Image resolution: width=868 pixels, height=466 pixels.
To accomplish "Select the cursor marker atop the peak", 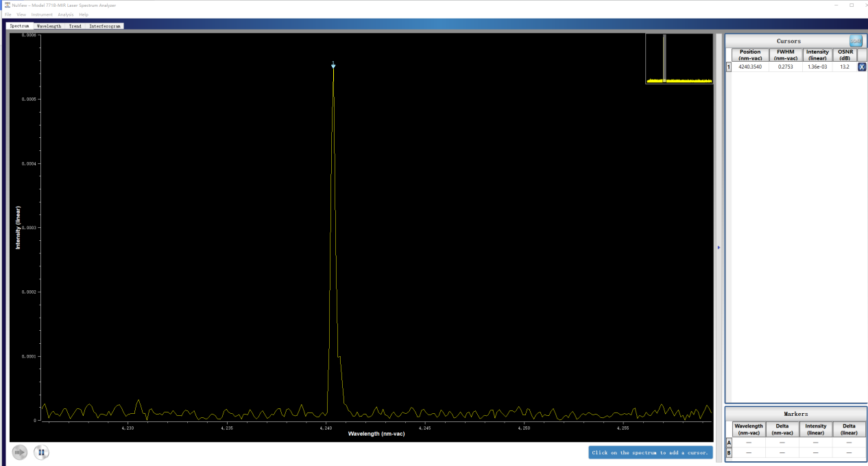I will tap(333, 65).
